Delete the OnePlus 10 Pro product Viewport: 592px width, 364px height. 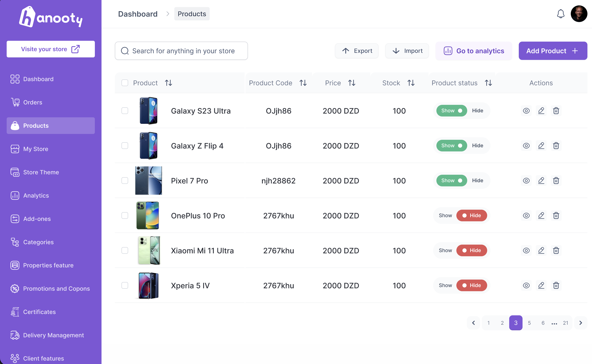click(x=556, y=215)
